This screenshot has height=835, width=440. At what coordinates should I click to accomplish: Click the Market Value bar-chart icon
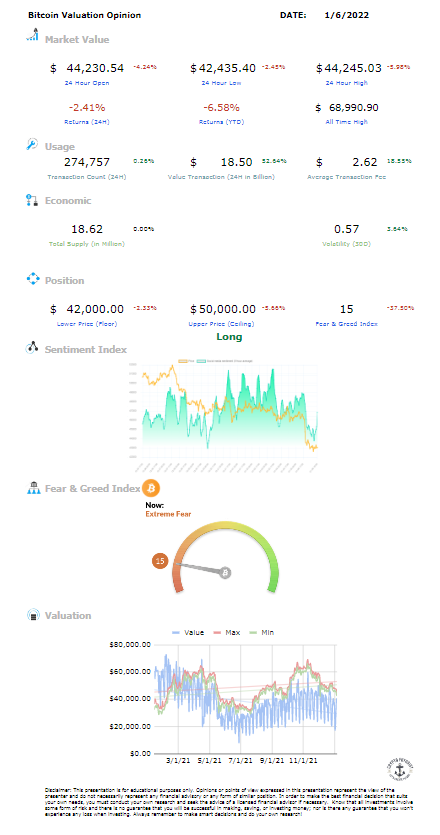tap(32, 36)
